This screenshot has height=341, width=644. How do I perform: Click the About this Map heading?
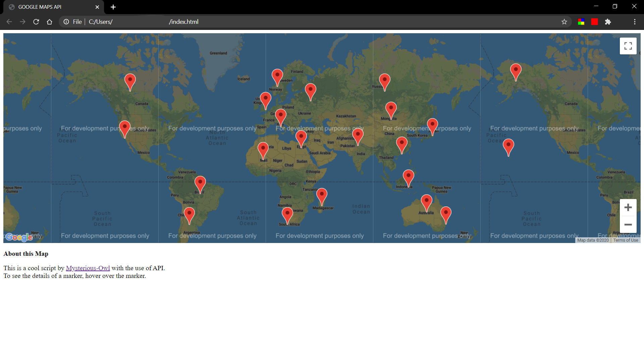[26, 254]
